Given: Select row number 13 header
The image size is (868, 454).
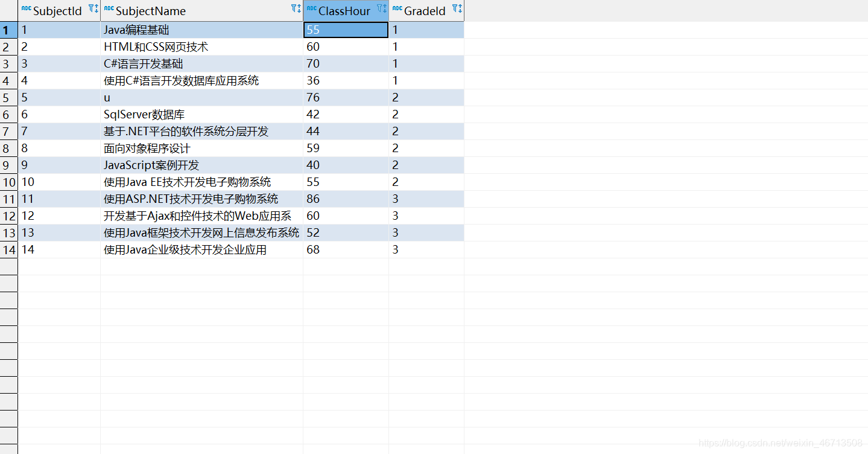Looking at the screenshot, I should pos(8,232).
